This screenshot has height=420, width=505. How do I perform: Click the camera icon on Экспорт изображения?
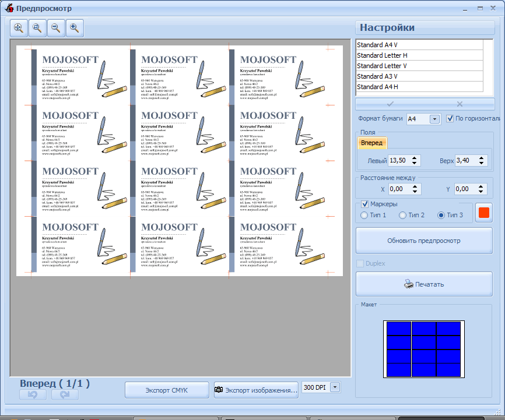tap(219, 390)
